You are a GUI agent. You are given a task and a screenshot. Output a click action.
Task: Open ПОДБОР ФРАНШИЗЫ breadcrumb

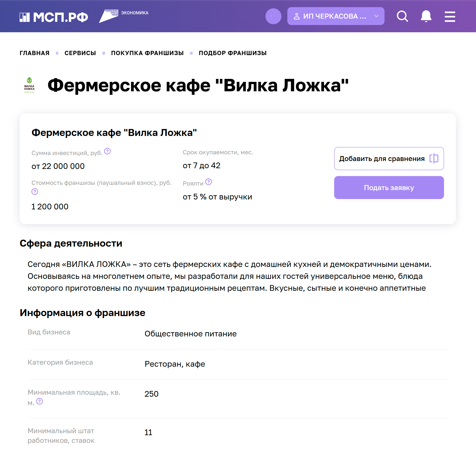233,53
